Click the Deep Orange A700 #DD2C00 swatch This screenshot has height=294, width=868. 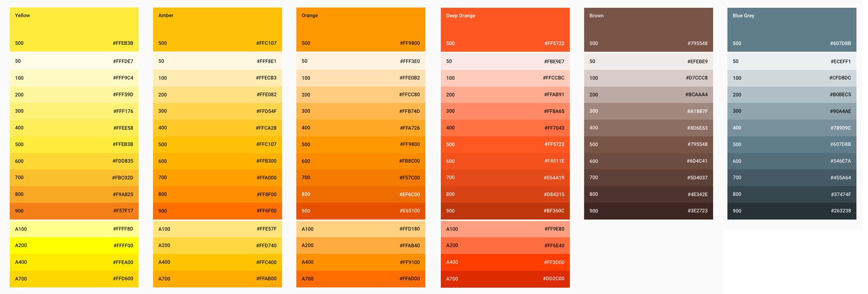click(505, 278)
